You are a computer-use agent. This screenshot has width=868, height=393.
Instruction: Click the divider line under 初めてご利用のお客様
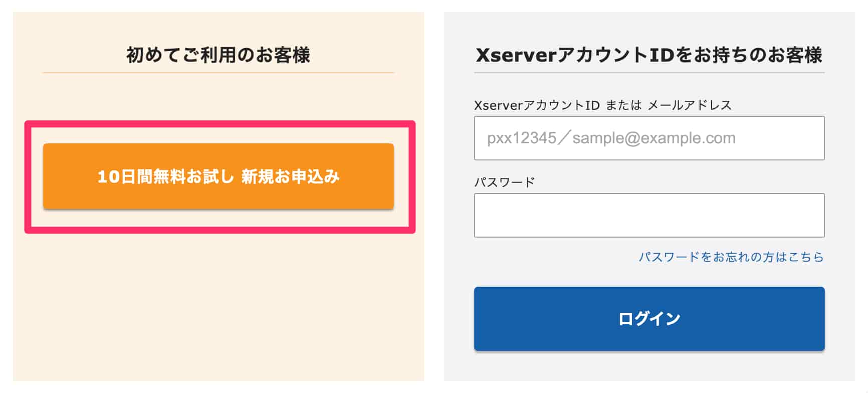(219, 73)
